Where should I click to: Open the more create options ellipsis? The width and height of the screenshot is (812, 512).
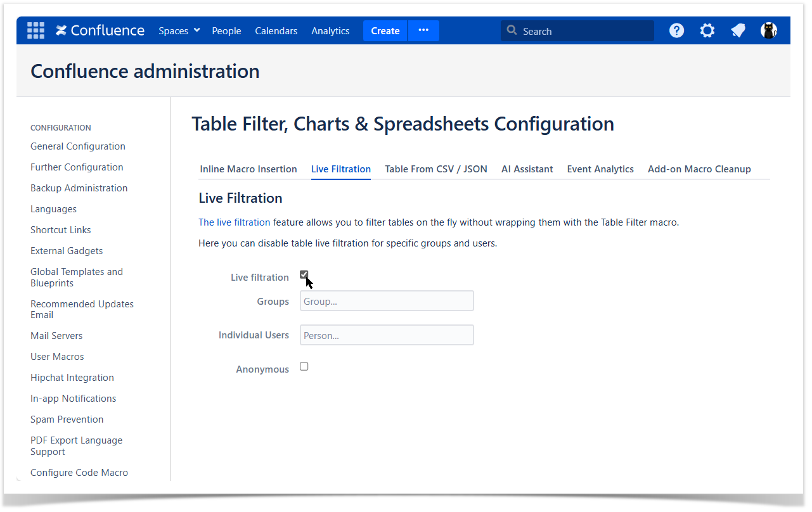point(423,30)
